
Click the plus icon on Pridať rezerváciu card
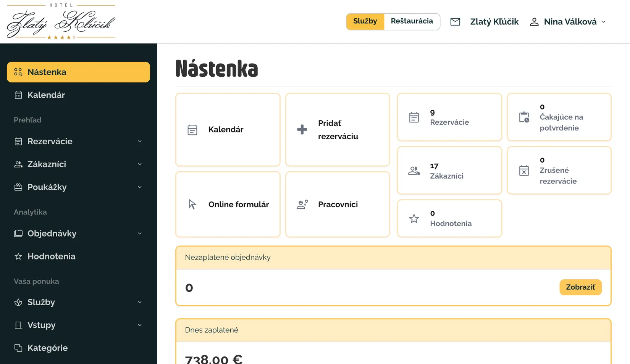click(x=302, y=130)
